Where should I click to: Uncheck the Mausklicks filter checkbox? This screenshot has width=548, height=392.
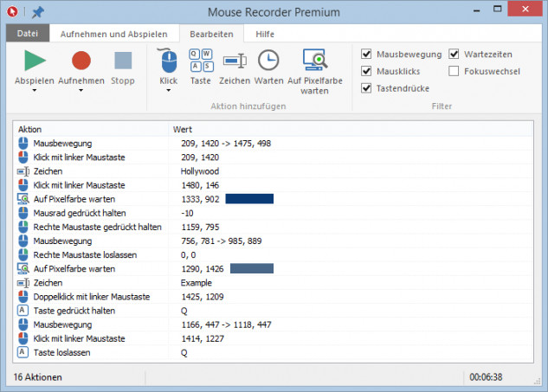[366, 71]
